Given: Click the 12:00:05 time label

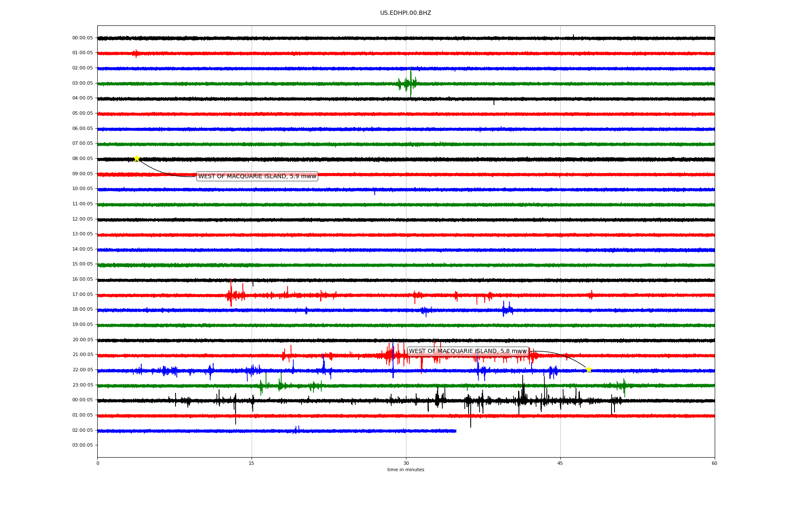Looking at the screenshot, I should pos(82,219).
